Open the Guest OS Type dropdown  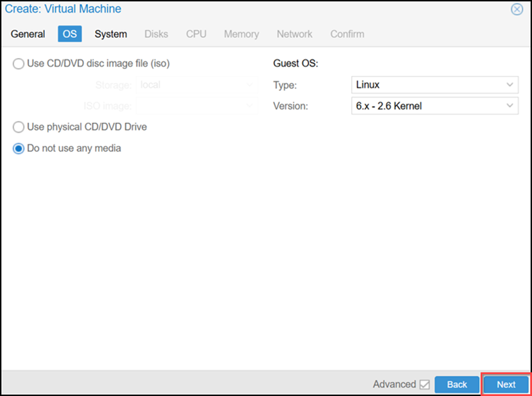(434, 85)
